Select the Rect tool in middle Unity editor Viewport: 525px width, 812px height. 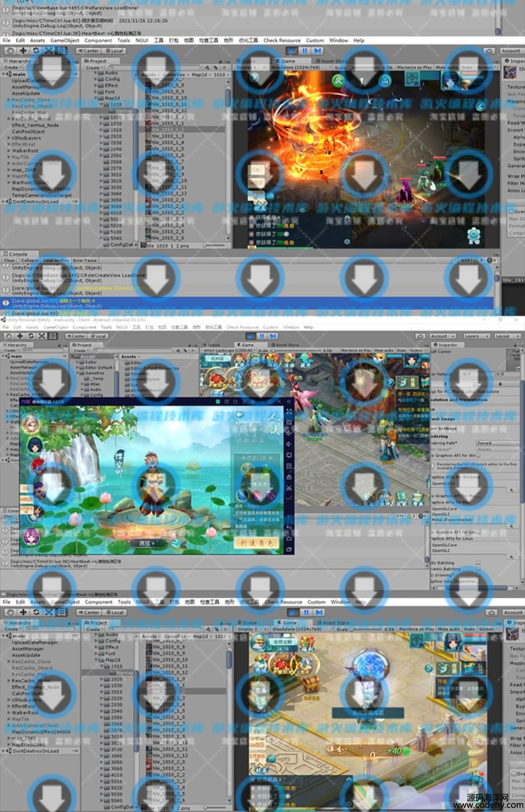[52, 336]
